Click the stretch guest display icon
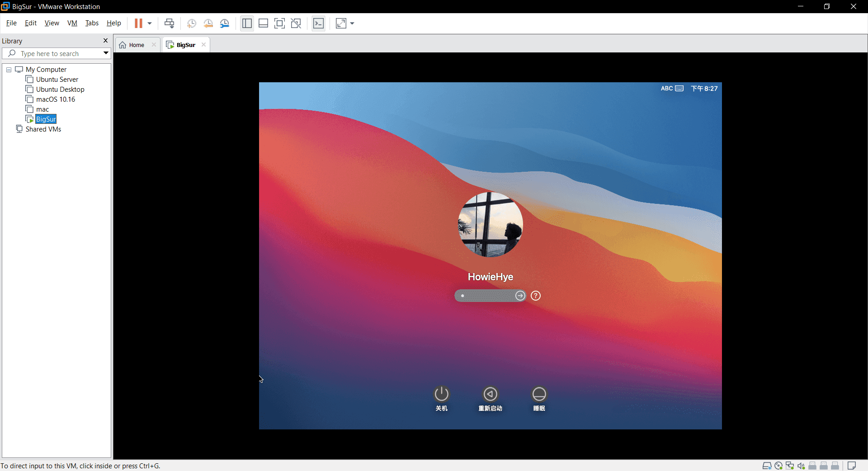 pos(341,24)
